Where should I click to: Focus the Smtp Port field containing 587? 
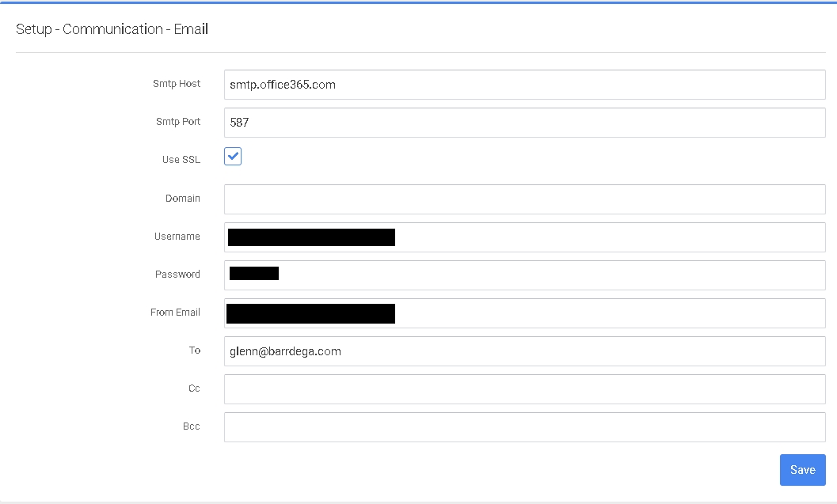524,123
